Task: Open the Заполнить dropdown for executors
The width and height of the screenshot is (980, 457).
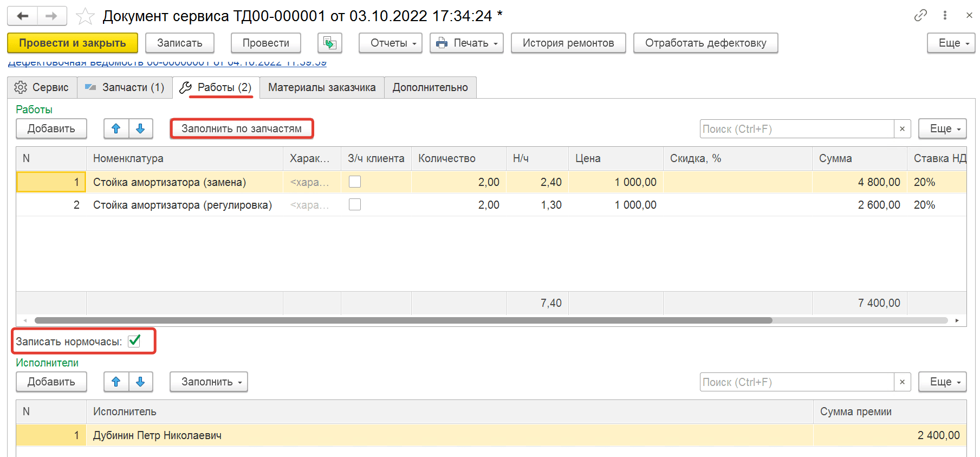Action: (x=209, y=382)
